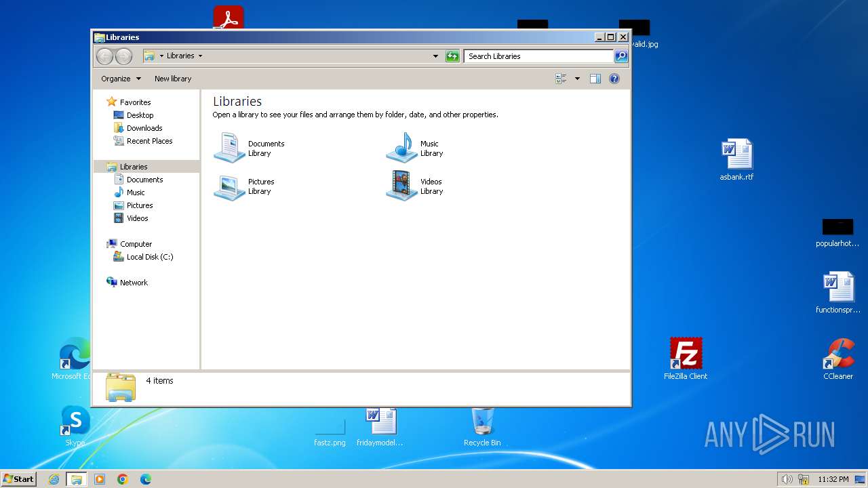The image size is (868, 488).
Task: Click Windows Explorer taskbar button
Action: 77,479
